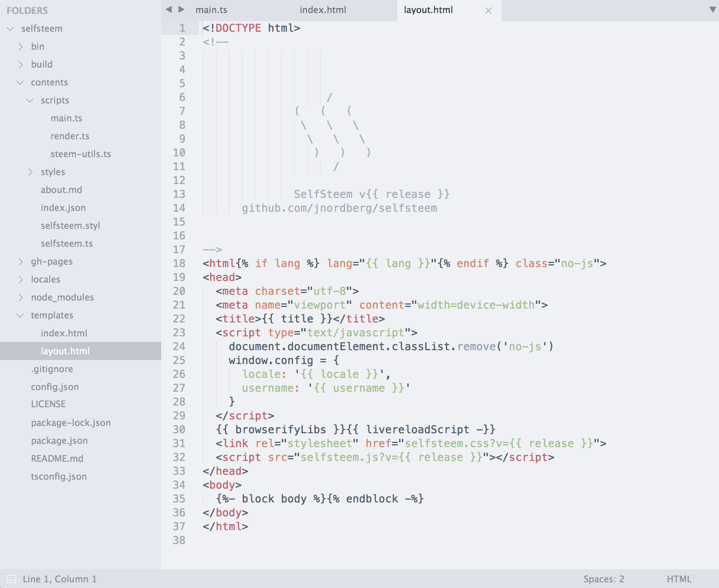Collapse the templates folder

pos(20,315)
